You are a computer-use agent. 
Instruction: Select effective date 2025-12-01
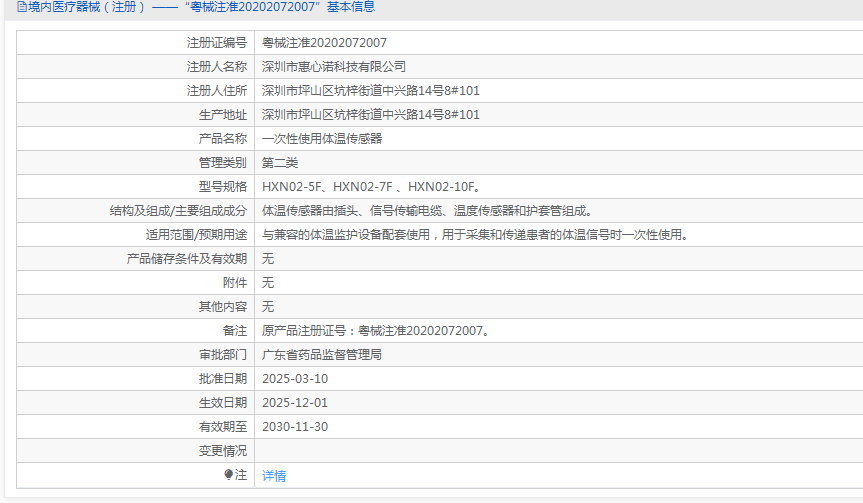[x=295, y=403]
